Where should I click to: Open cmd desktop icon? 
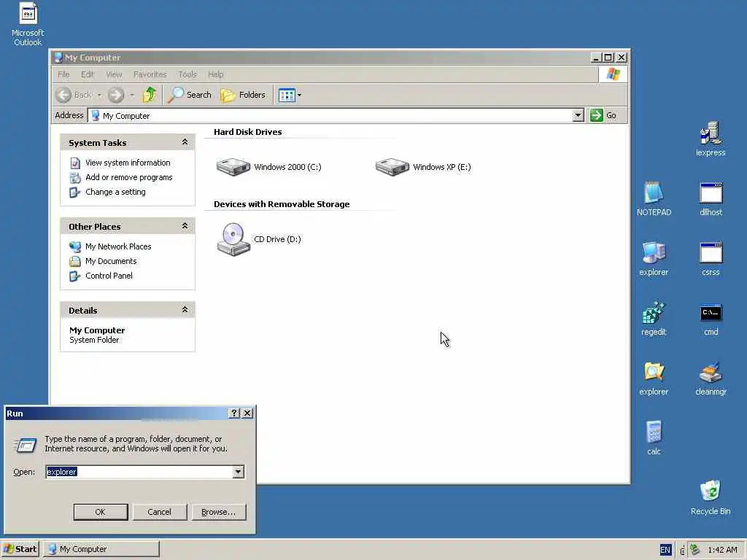click(711, 319)
